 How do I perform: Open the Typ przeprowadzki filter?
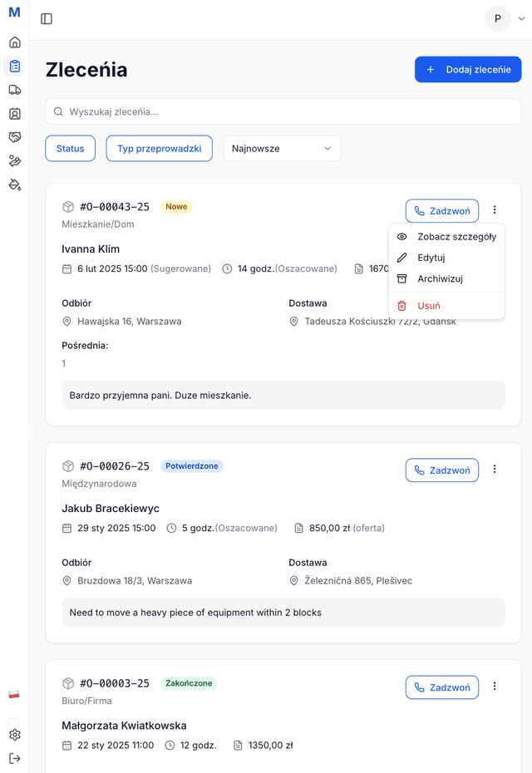click(x=159, y=149)
